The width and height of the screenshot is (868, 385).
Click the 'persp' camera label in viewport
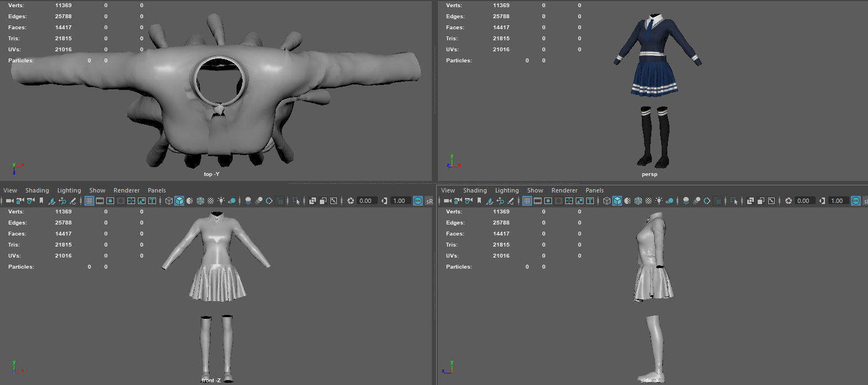[650, 174]
